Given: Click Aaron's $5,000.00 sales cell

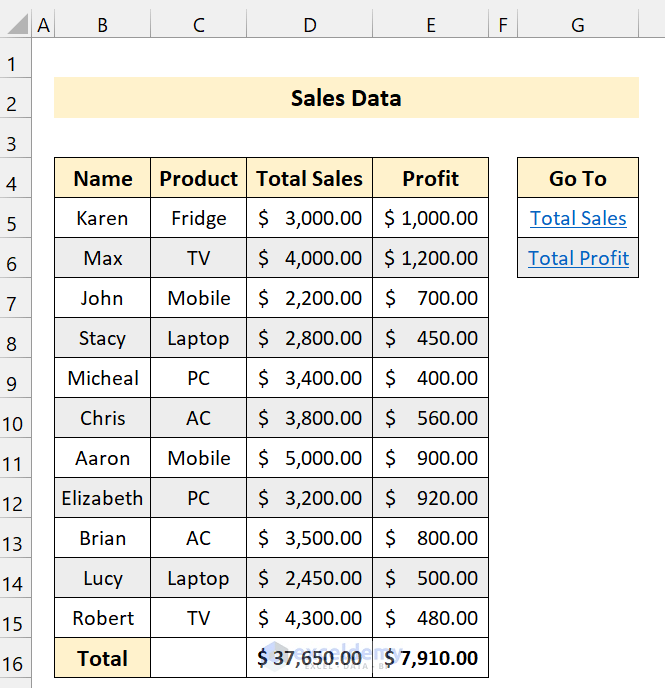Looking at the screenshot, I should [310, 458].
